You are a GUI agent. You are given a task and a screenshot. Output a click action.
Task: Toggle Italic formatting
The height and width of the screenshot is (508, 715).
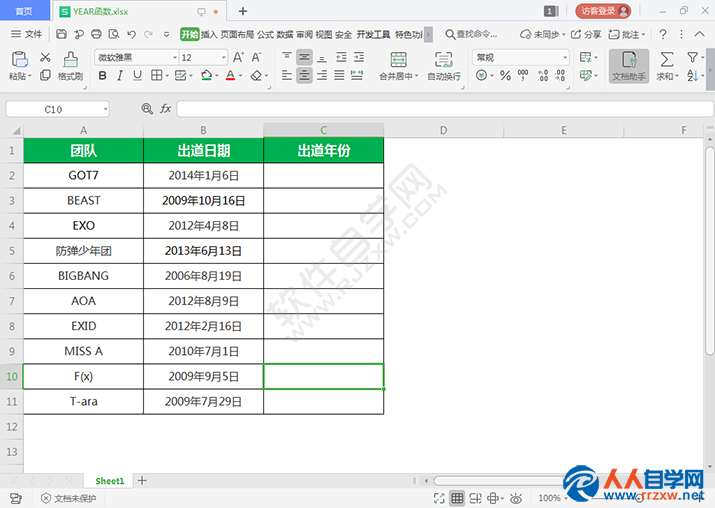pos(120,75)
